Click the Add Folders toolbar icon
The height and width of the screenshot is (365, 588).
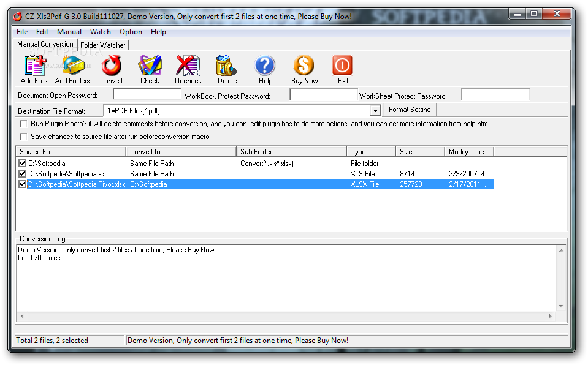click(x=73, y=66)
